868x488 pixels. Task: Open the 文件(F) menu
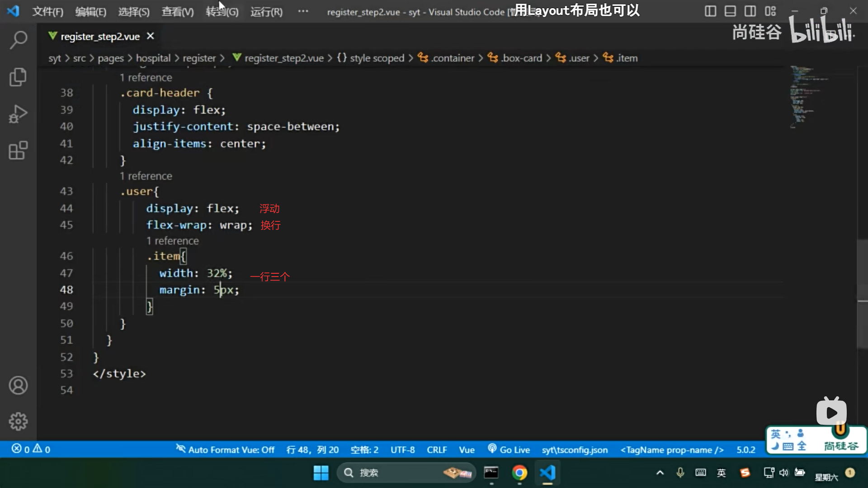(x=47, y=12)
